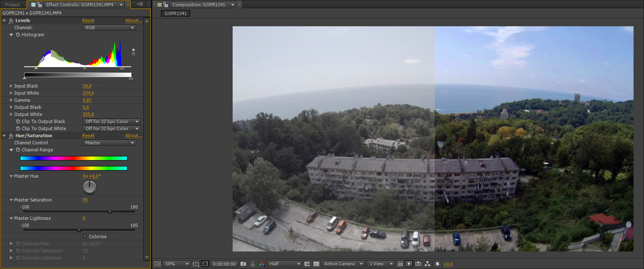Open the Levels Channel RGB dropdown
The width and height of the screenshot is (644, 269).
[x=109, y=28]
